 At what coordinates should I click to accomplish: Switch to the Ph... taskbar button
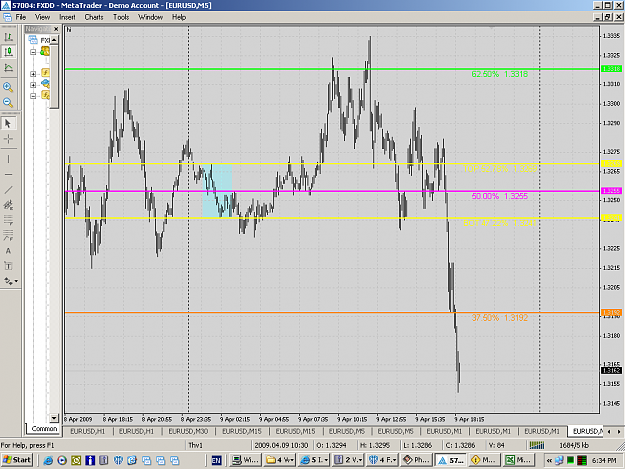pyautogui.click(x=417, y=460)
